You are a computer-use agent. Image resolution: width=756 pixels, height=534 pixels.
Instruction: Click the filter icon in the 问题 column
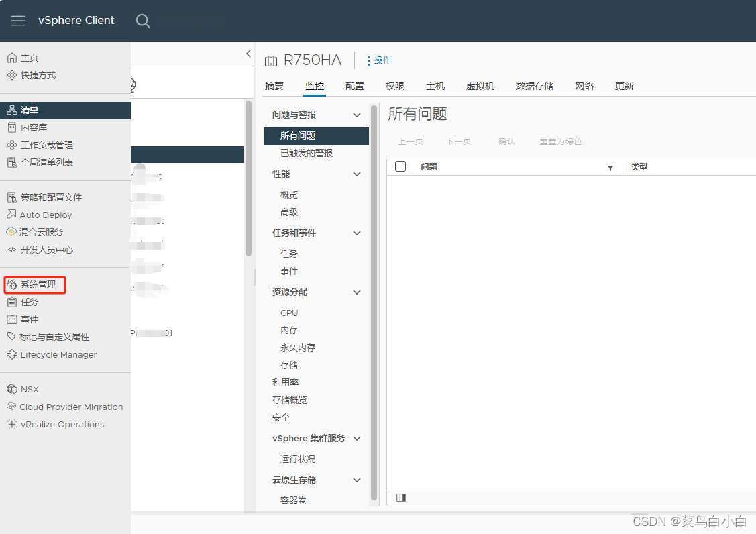(610, 168)
